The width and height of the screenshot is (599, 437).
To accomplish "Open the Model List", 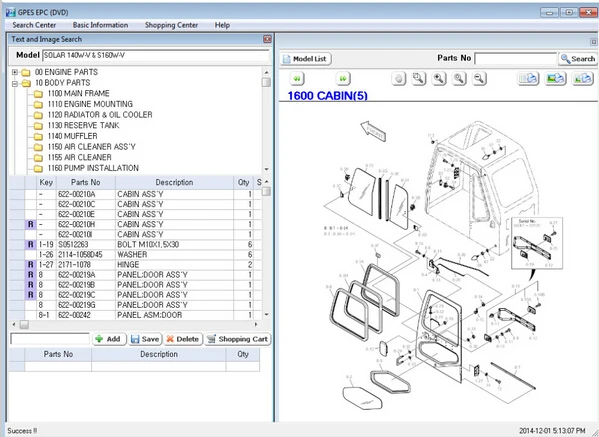I will [305, 59].
